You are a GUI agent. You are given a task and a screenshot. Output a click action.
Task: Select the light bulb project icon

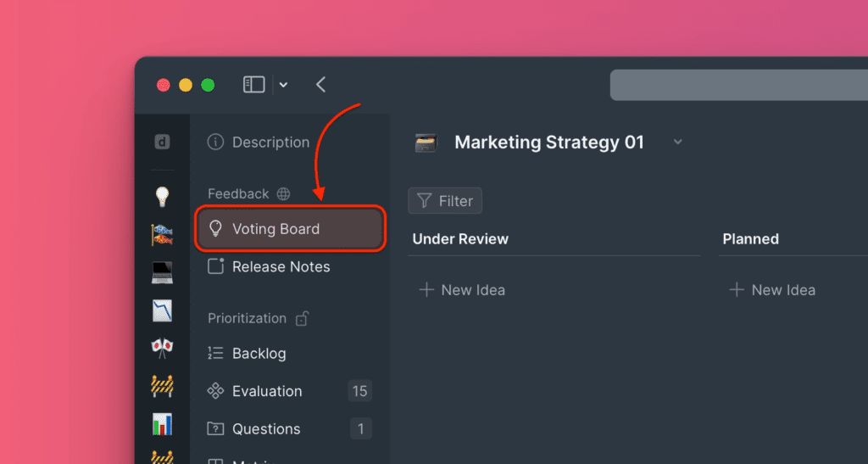tap(162, 197)
